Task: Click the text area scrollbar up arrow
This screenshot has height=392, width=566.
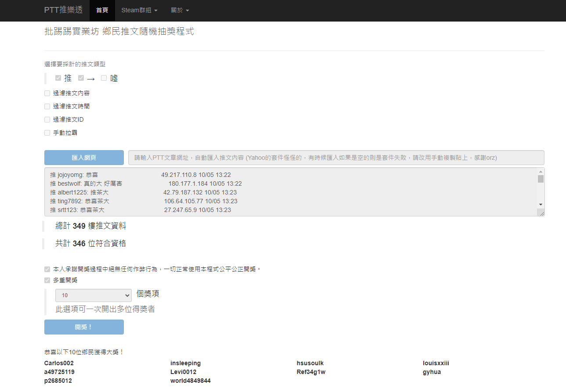Action: (x=541, y=171)
